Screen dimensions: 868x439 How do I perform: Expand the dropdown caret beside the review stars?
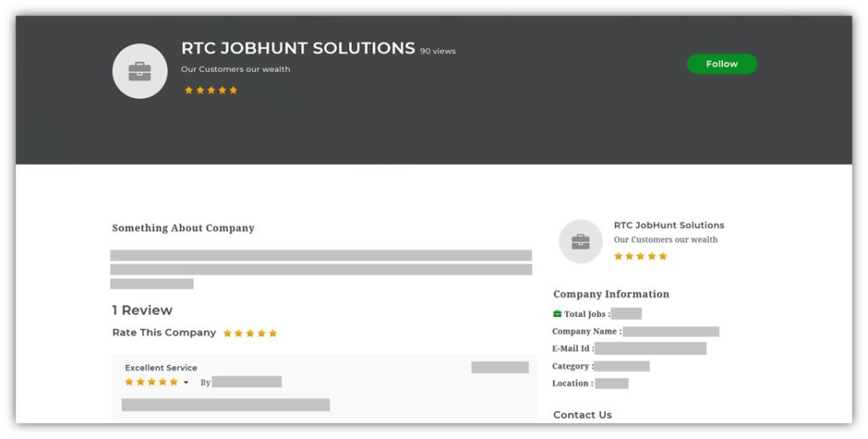pos(186,383)
